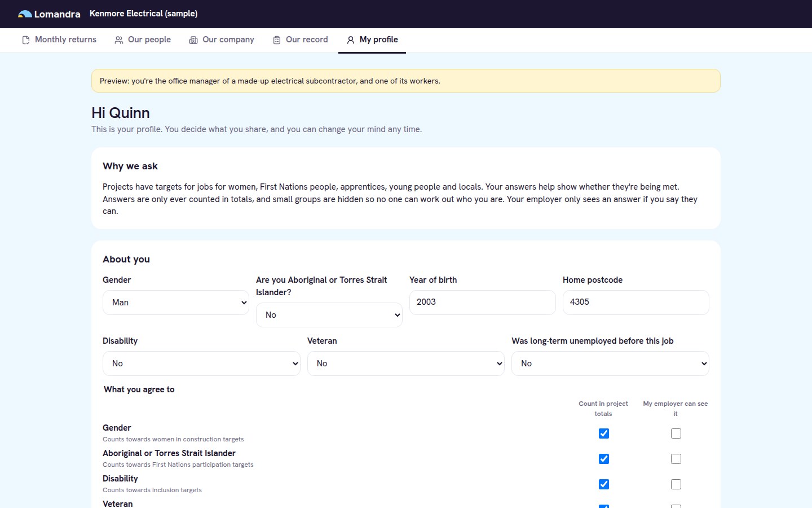Click the Lomandra logo icon
Viewport: 812px width, 508px height.
[25, 14]
